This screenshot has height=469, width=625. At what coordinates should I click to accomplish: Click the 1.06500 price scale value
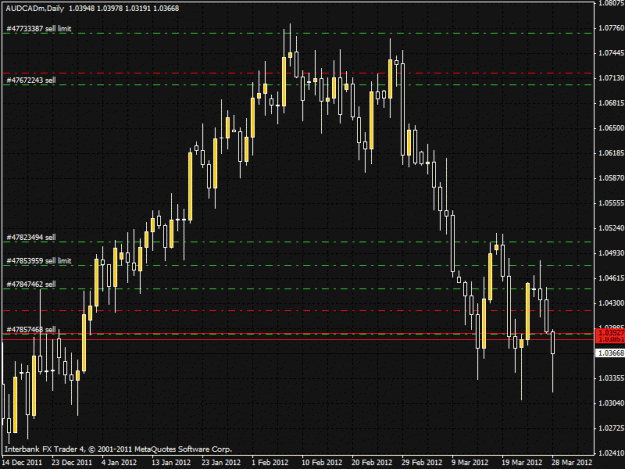pyautogui.click(x=611, y=128)
